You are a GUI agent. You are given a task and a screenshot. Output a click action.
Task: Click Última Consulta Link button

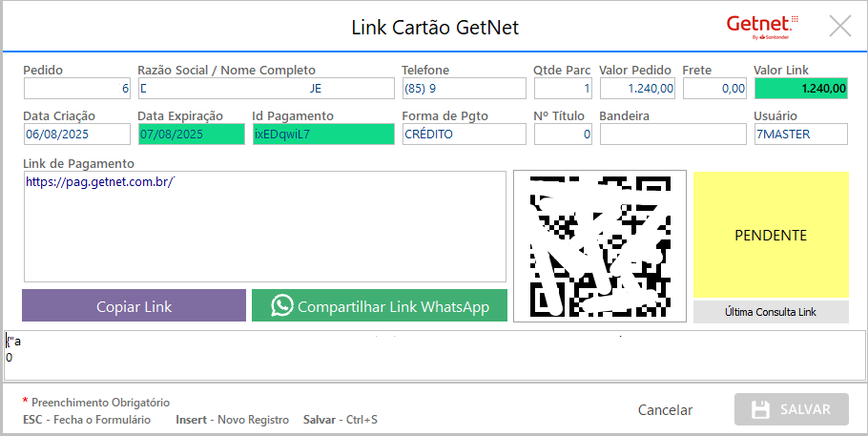click(771, 312)
